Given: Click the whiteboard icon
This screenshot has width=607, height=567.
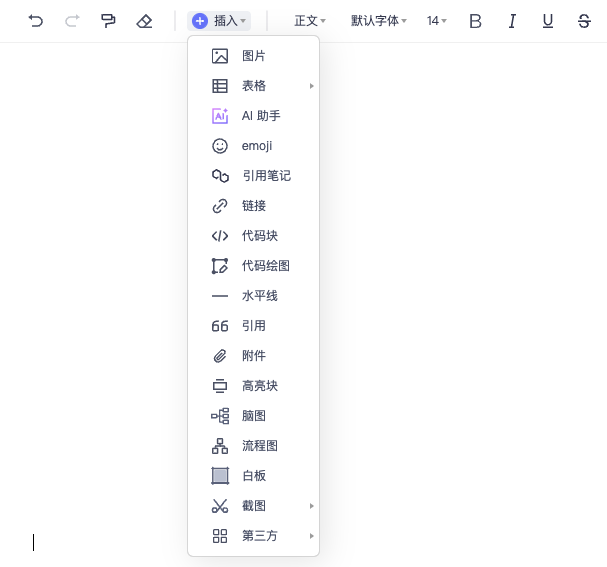Looking at the screenshot, I should click(x=220, y=476).
